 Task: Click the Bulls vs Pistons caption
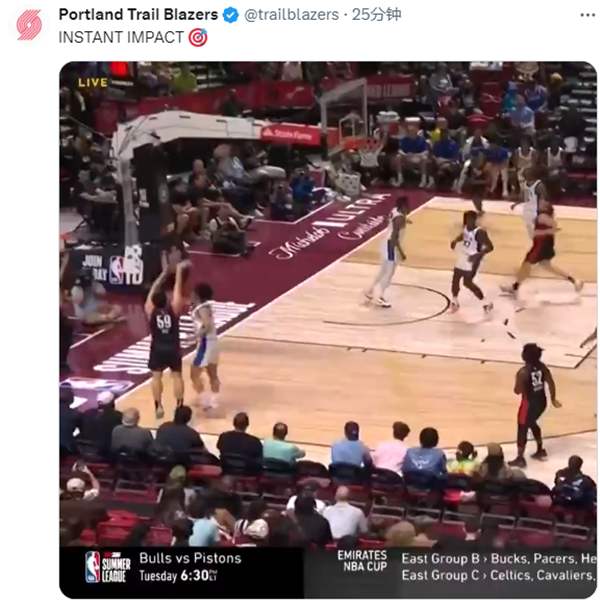tap(190, 558)
